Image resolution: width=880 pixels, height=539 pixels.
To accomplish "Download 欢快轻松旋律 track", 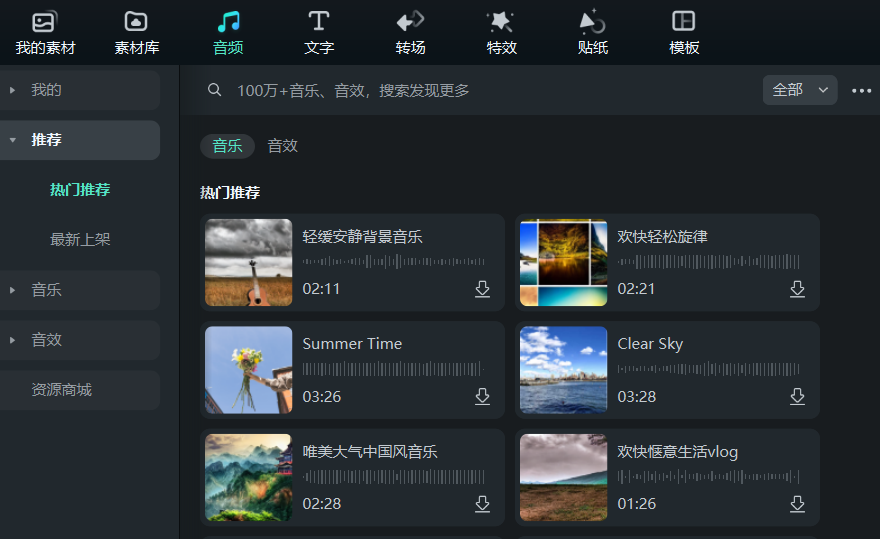I will point(798,289).
